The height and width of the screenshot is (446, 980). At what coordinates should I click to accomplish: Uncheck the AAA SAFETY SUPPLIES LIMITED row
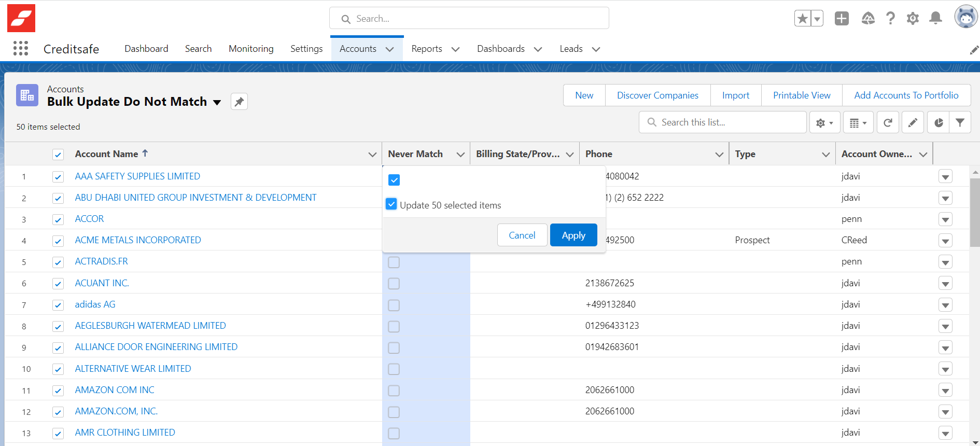point(58,177)
